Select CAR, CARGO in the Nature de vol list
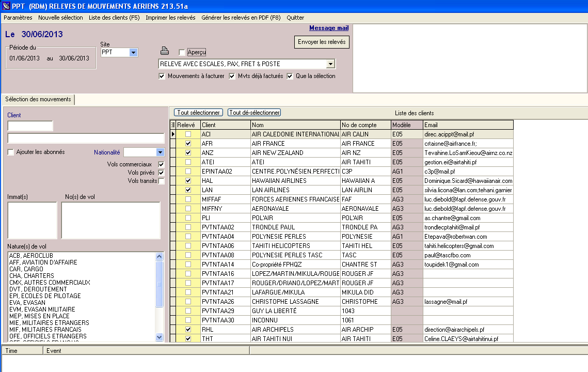 27,269
